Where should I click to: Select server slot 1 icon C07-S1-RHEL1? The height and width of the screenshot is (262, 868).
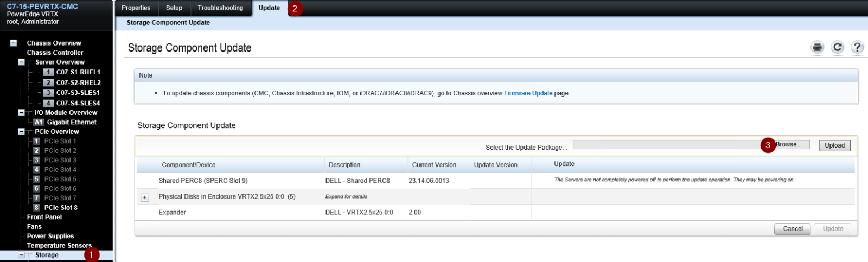[48, 72]
